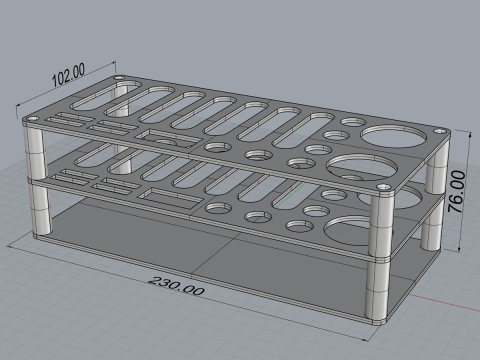Select the 230.00 length dimension text
The width and height of the screenshot is (480, 360).
[176, 286]
